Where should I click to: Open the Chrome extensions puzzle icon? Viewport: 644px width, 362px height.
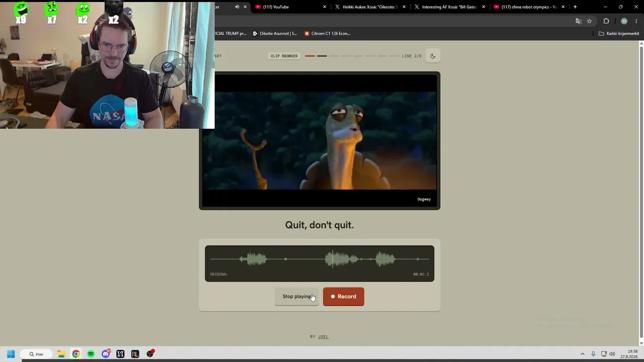point(606,21)
